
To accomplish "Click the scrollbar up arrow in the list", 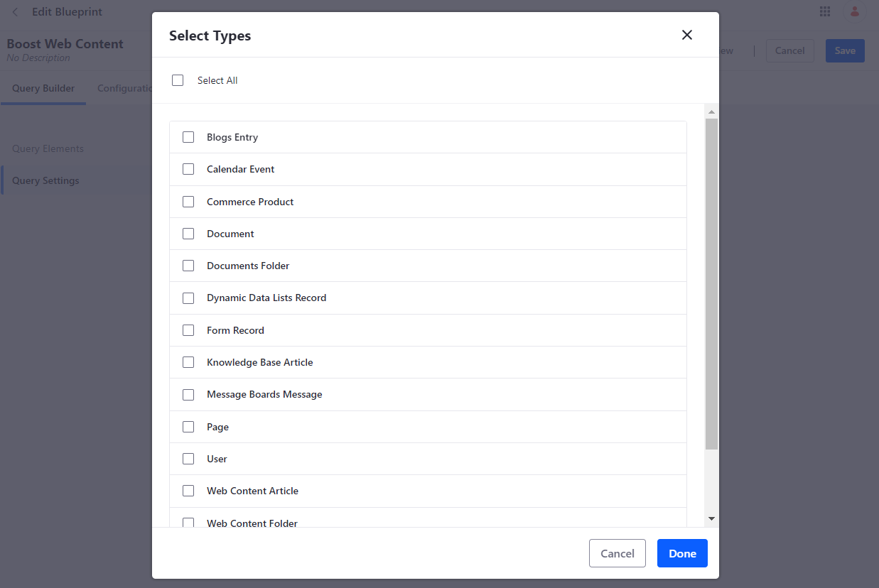I will point(711,112).
